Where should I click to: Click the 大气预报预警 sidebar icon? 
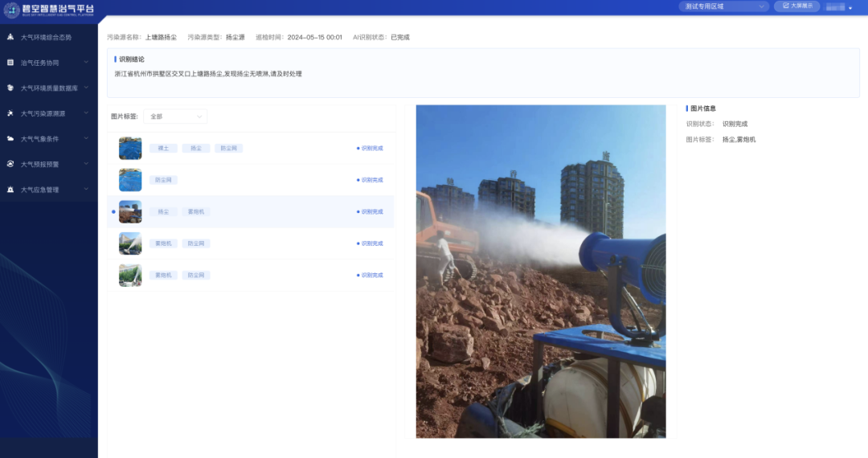[10, 164]
